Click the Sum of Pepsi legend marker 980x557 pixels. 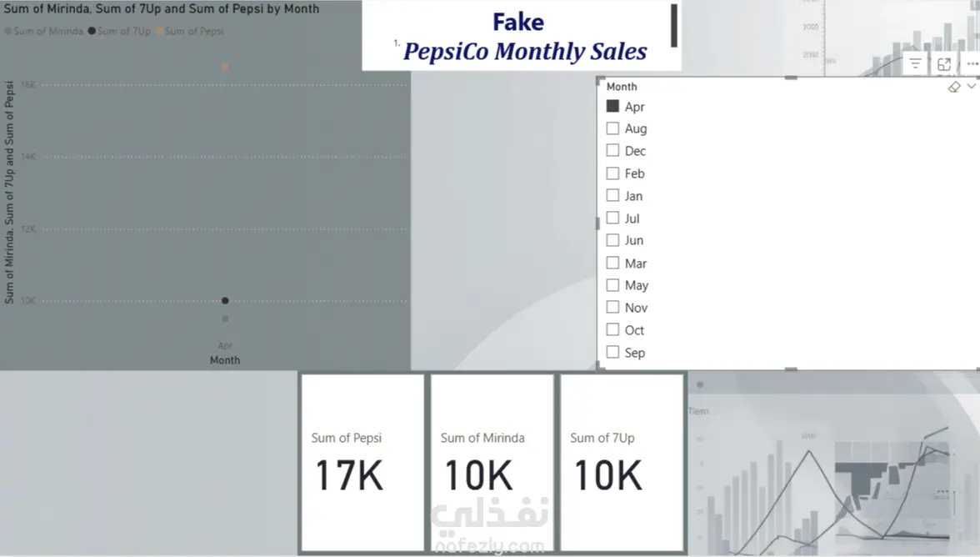click(x=160, y=32)
